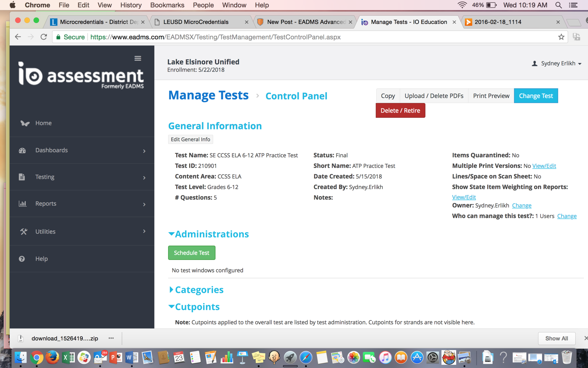Click the red Delete / Retire button
588x368 pixels.
point(400,111)
